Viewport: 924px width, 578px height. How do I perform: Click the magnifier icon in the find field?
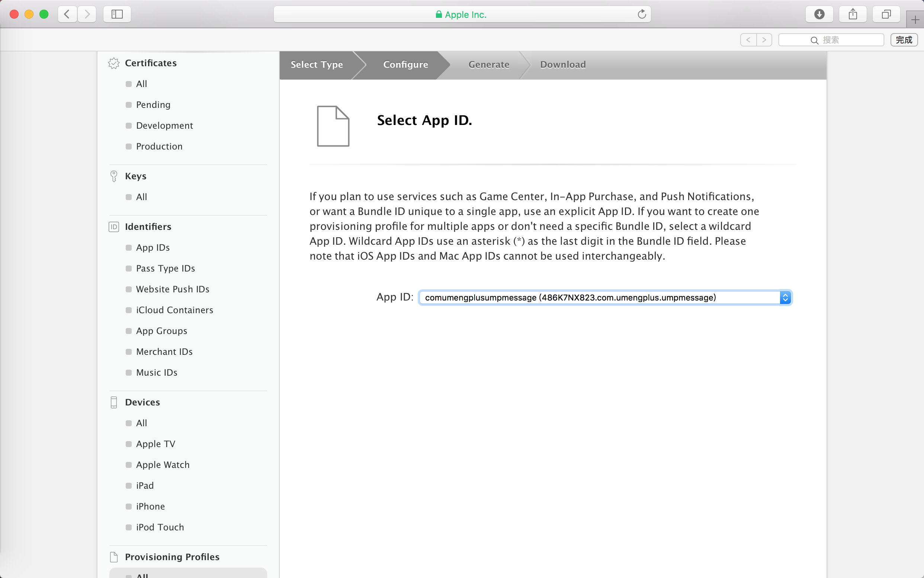pyautogui.click(x=814, y=40)
